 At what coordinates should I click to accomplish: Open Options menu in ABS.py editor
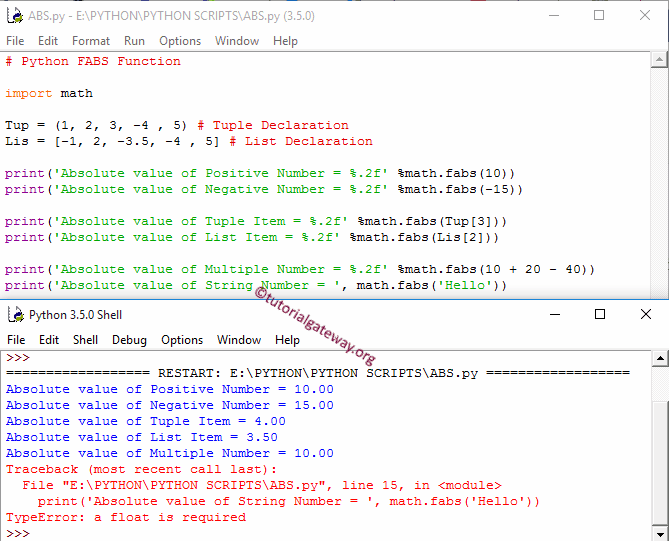pyautogui.click(x=180, y=41)
